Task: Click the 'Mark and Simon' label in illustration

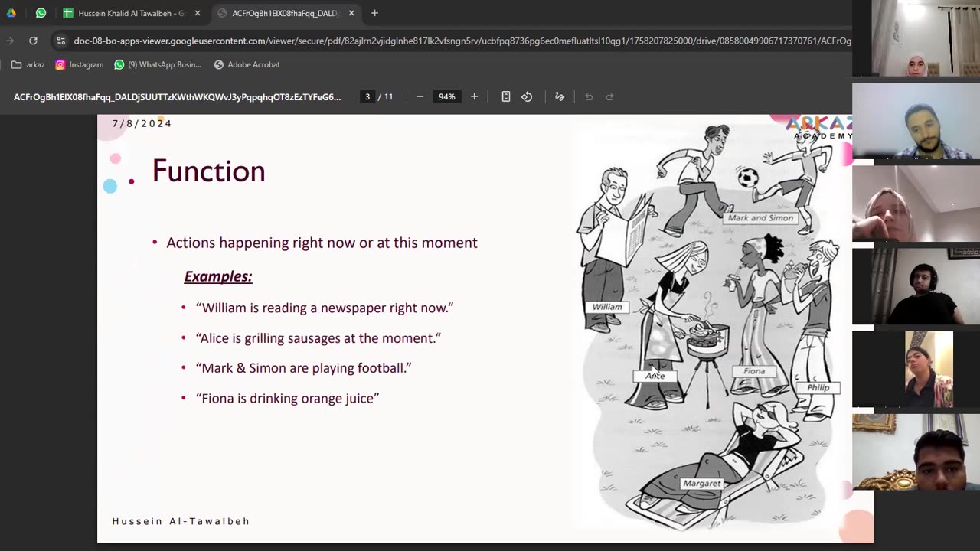Action: [760, 218]
